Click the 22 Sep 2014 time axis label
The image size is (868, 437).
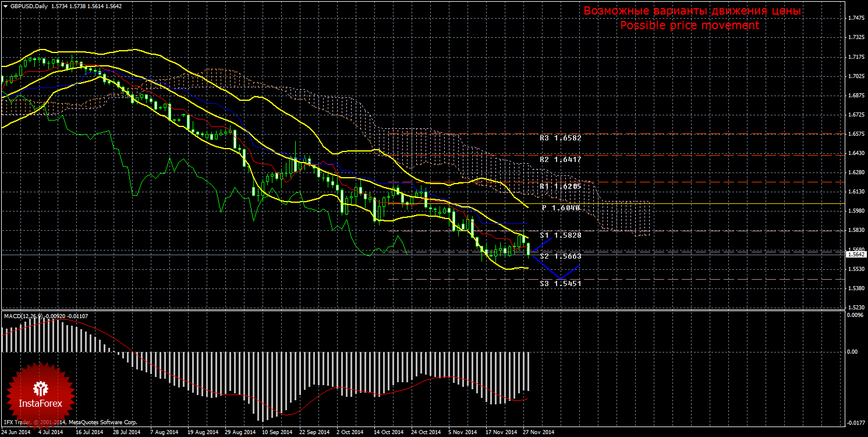coord(314,432)
